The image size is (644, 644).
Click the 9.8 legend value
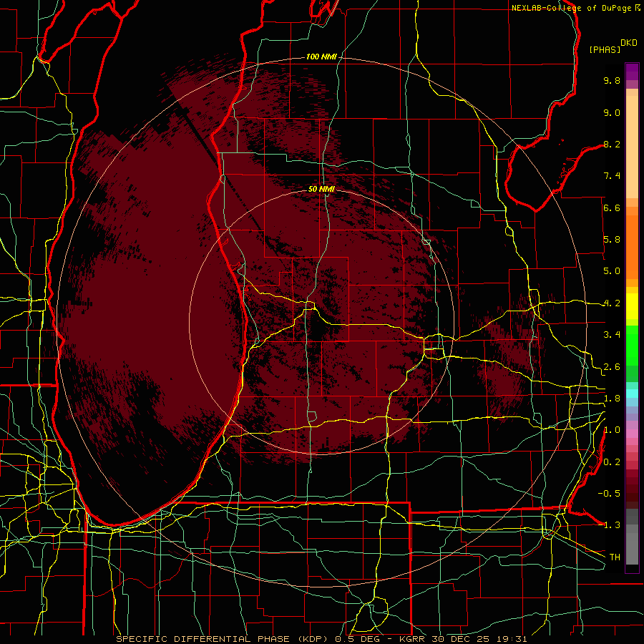pyautogui.click(x=612, y=80)
